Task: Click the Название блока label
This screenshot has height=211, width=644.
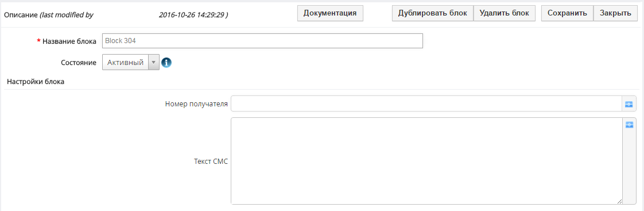Action: click(69, 41)
